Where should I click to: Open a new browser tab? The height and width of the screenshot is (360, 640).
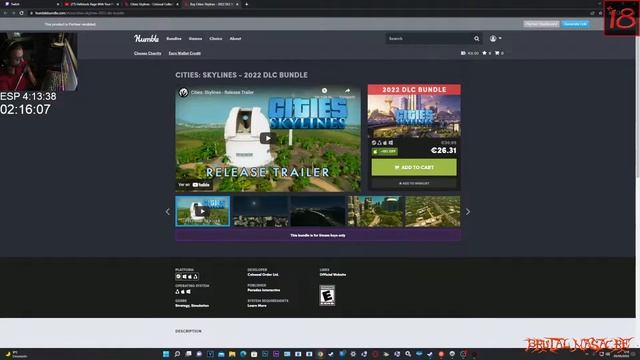(x=246, y=4)
